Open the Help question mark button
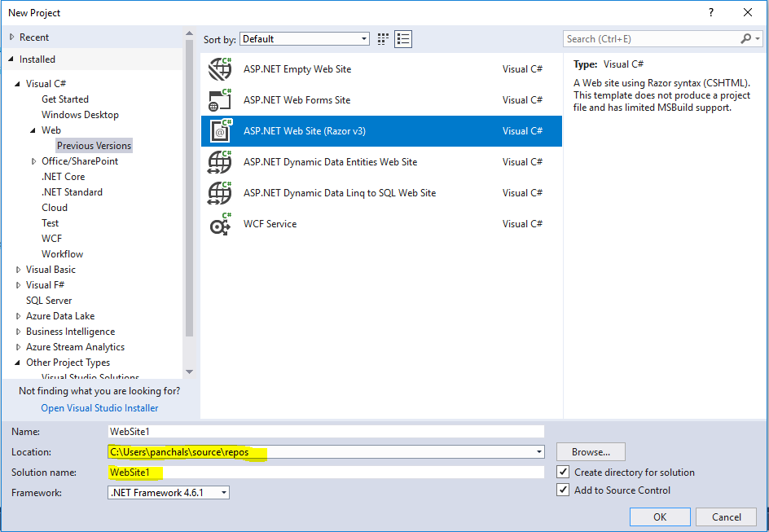 tap(711, 13)
